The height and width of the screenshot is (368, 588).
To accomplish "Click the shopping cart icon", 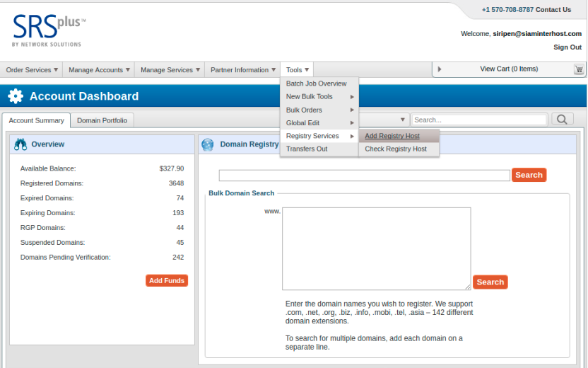I will [579, 69].
